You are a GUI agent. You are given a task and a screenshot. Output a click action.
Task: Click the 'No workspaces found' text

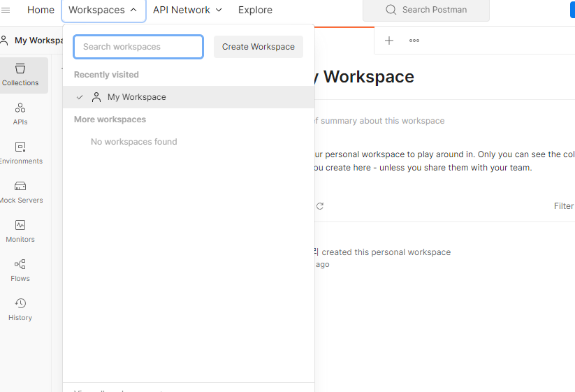coord(134,142)
